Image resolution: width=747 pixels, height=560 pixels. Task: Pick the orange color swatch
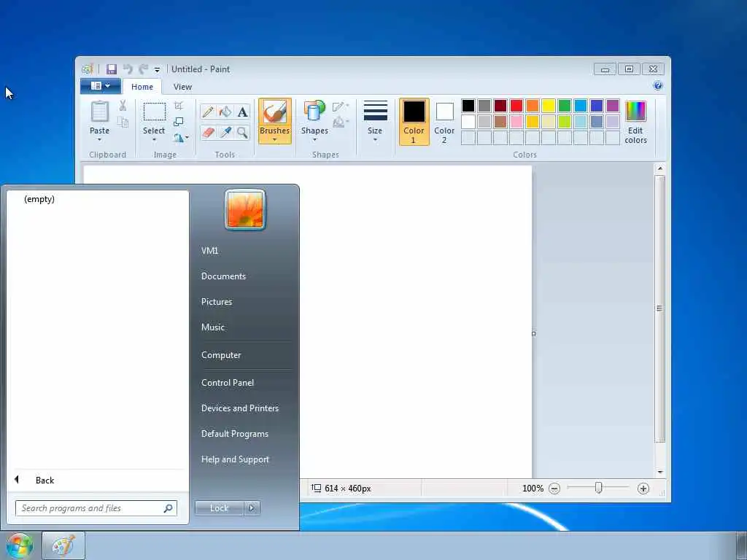pyautogui.click(x=533, y=106)
